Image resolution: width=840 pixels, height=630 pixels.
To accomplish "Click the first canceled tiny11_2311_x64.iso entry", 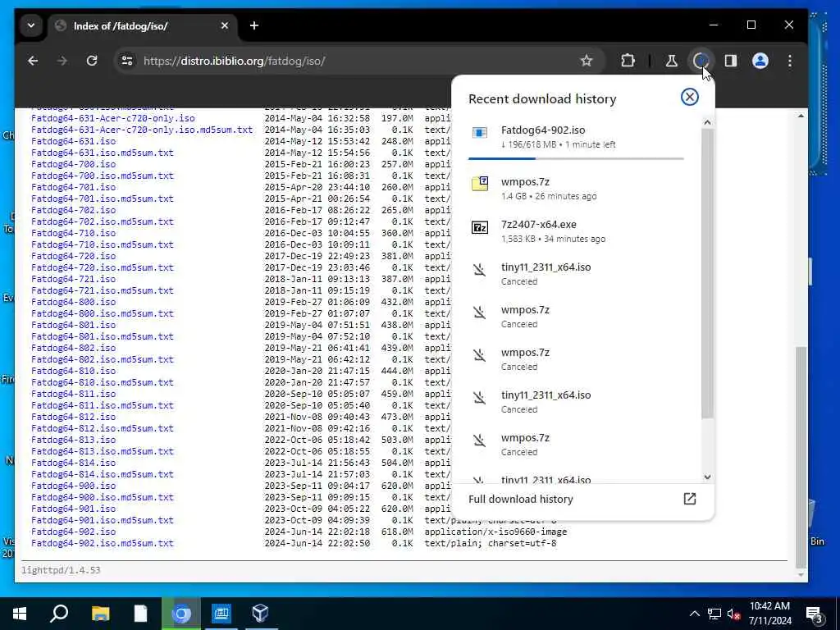I will pyautogui.click(x=576, y=274).
